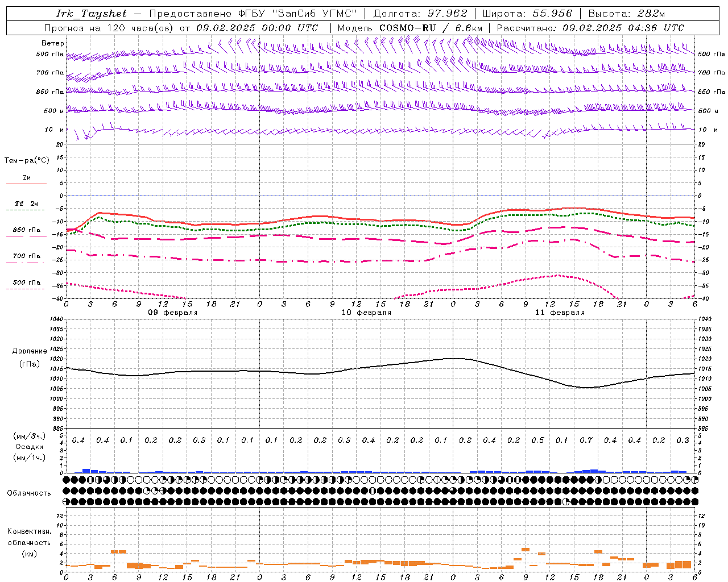Click the '(мм/1ч.)' precipitation unit label

click(x=30, y=458)
